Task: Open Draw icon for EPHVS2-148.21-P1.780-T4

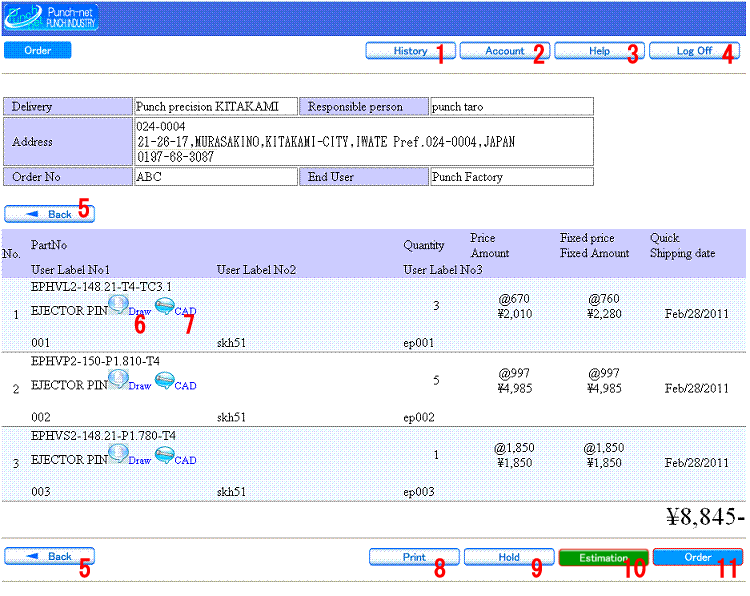Action: pos(118,453)
